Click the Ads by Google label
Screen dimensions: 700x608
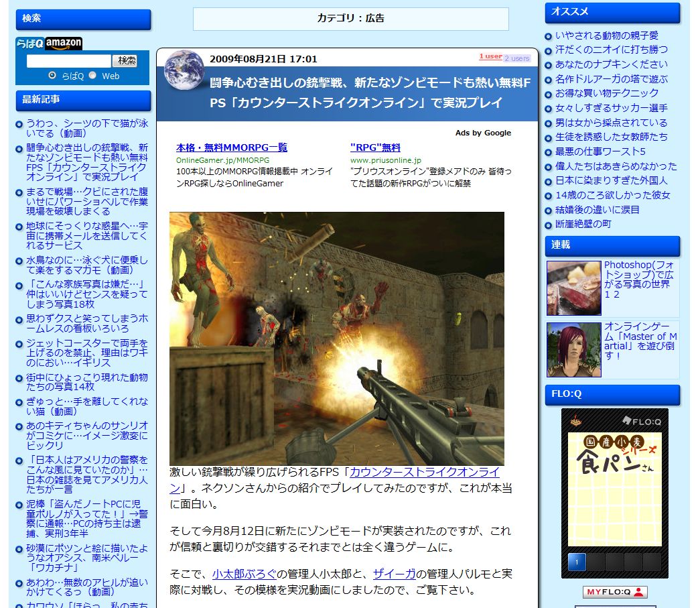483,133
